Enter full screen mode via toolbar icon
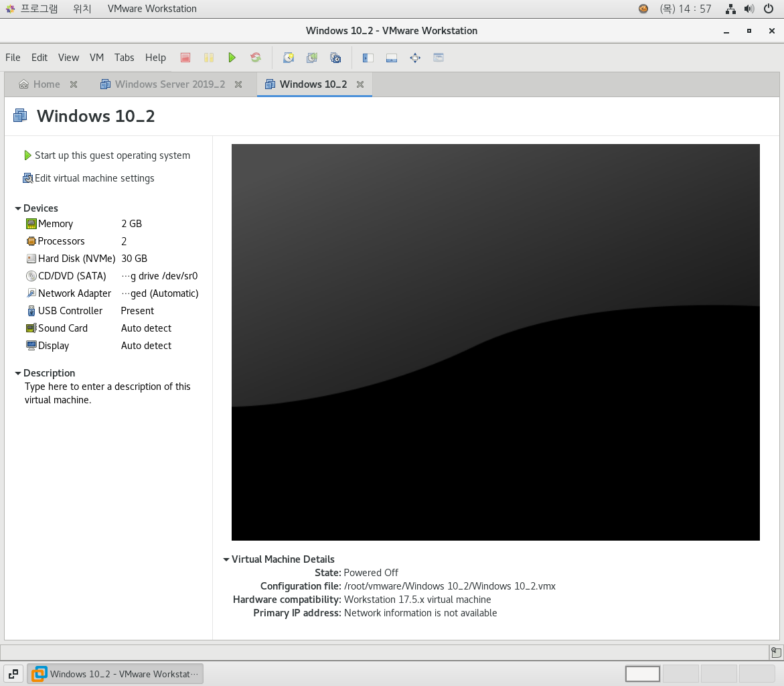This screenshot has width=784, height=686. [415, 58]
